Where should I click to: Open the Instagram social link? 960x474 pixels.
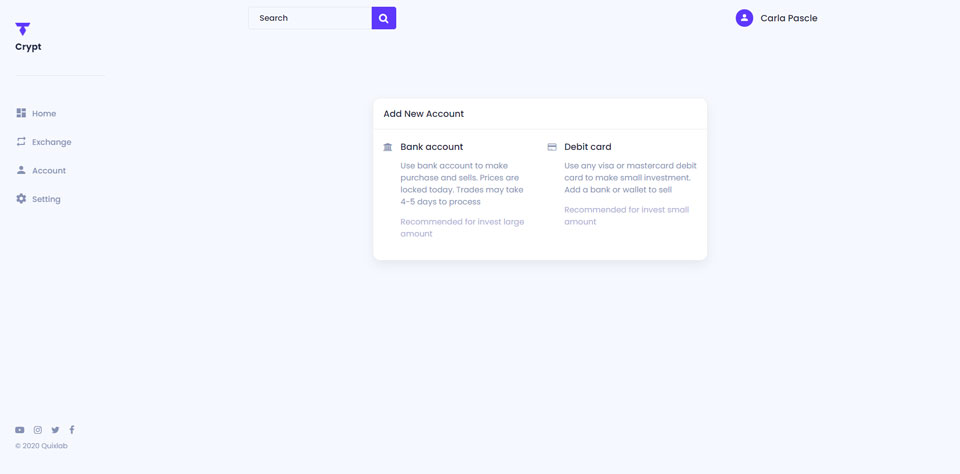(x=38, y=430)
